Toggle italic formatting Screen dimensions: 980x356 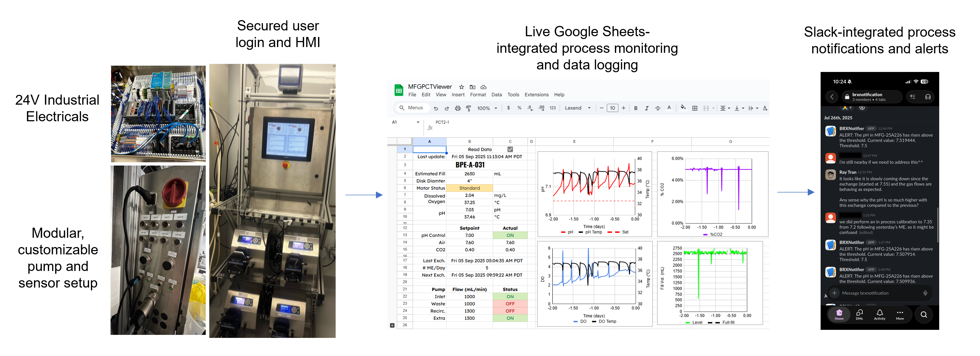(647, 108)
